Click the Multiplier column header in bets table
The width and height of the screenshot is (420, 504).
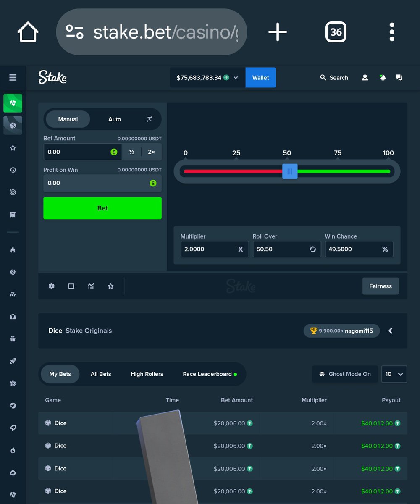[x=314, y=400]
